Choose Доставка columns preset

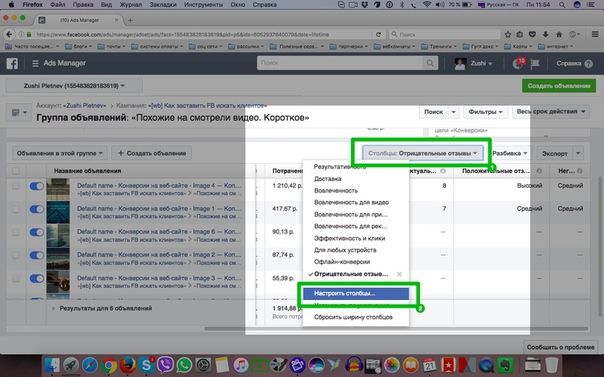tap(327, 179)
